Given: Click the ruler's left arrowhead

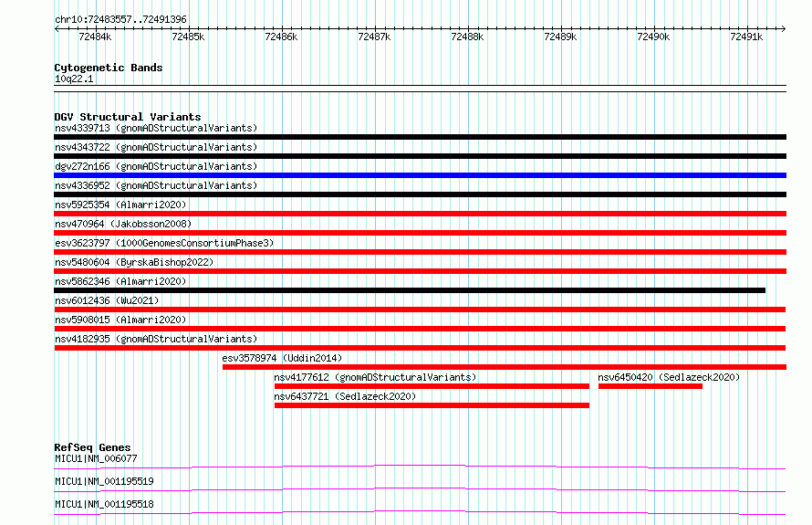Looking at the screenshot, I should tap(57, 28).
